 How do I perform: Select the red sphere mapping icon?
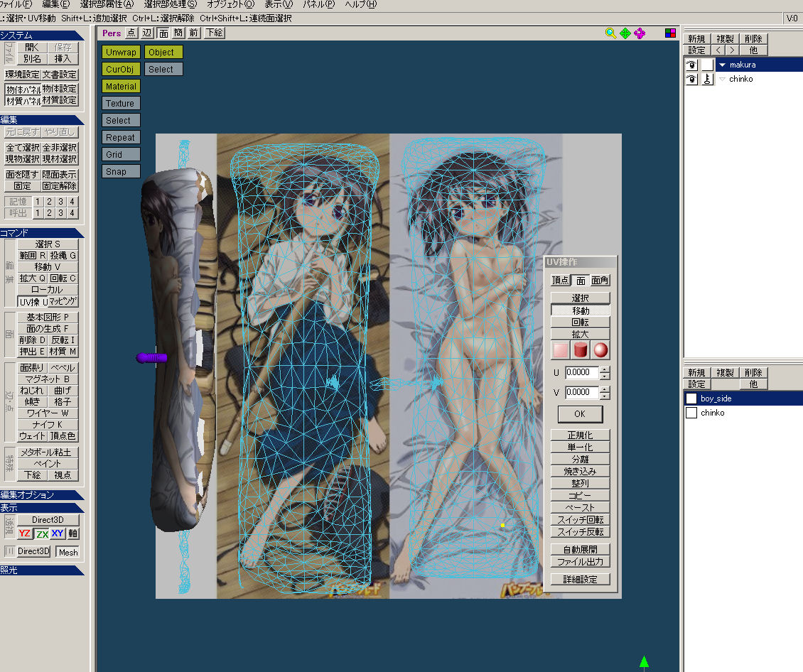tap(600, 350)
